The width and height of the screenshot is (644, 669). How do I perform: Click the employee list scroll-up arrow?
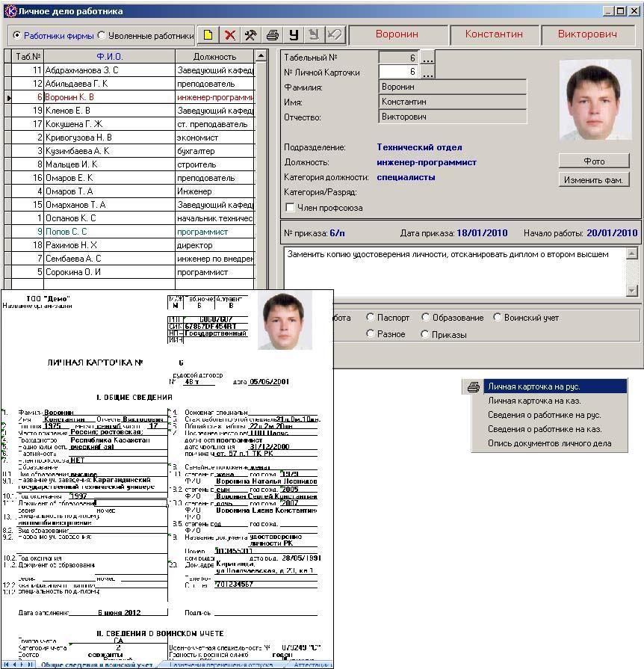pyautogui.click(x=261, y=56)
